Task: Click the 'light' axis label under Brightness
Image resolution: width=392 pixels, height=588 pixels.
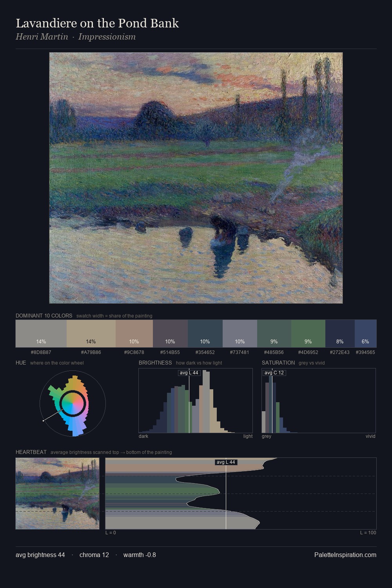Action: point(248,436)
